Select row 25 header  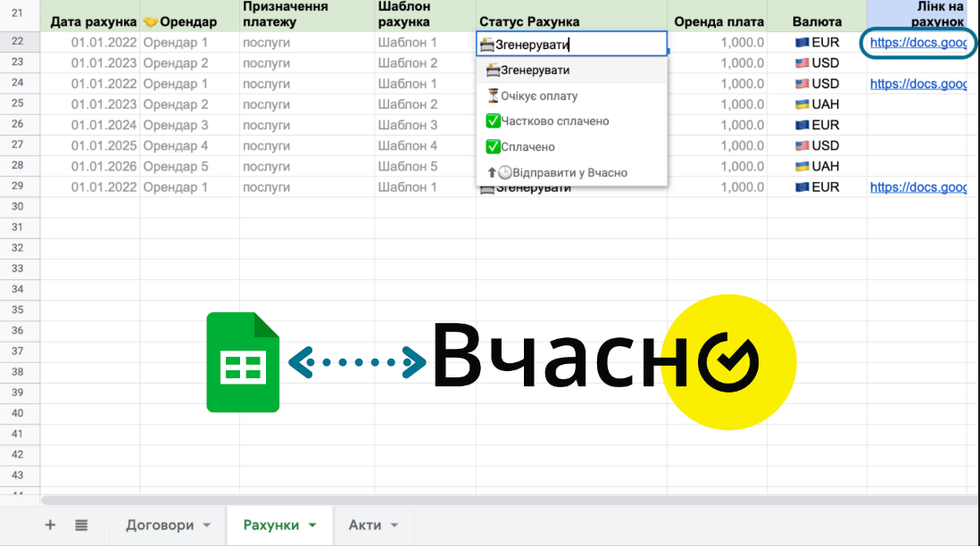click(x=20, y=103)
